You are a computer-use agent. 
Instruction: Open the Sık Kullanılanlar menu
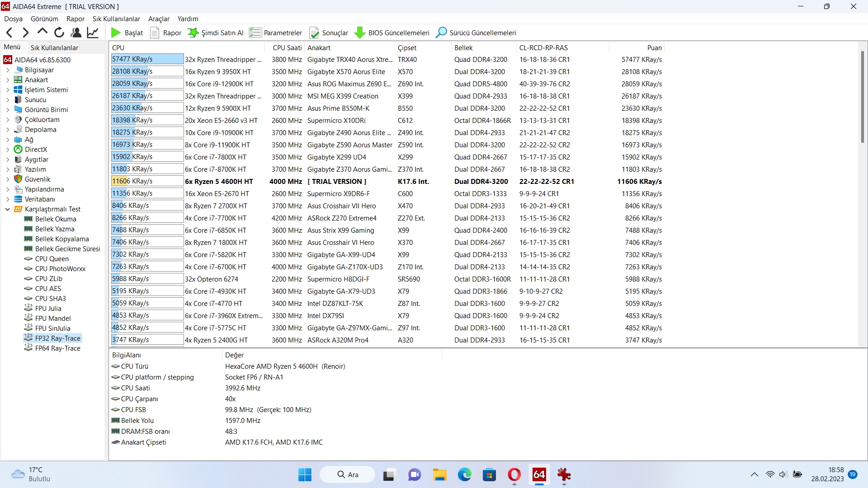tap(116, 19)
